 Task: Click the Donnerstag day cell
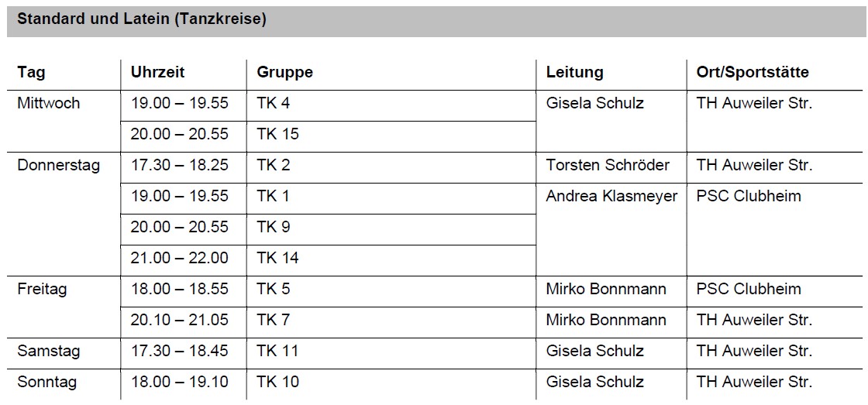(58, 165)
